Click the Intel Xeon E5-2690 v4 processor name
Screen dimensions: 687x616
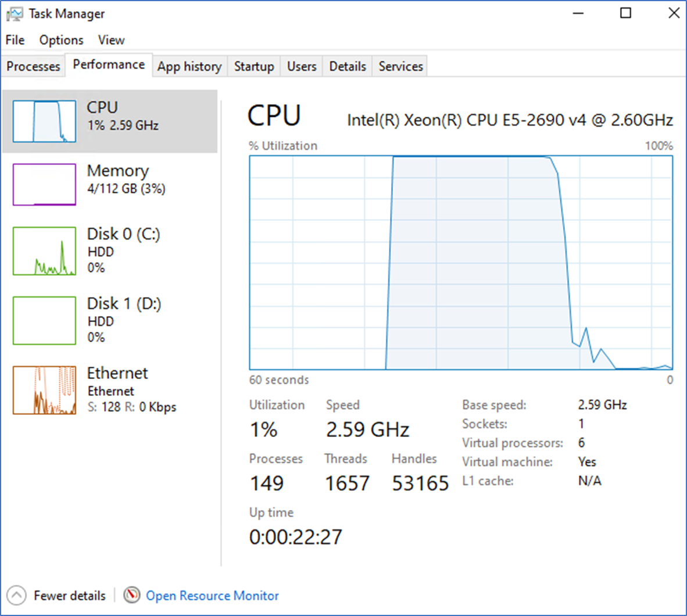[510, 120]
